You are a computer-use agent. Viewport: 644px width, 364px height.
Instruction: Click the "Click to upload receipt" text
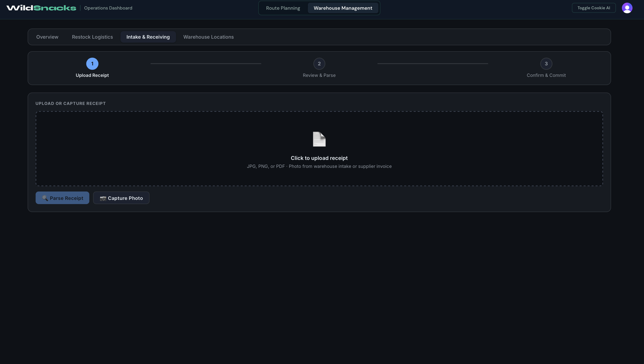[x=319, y=158]
